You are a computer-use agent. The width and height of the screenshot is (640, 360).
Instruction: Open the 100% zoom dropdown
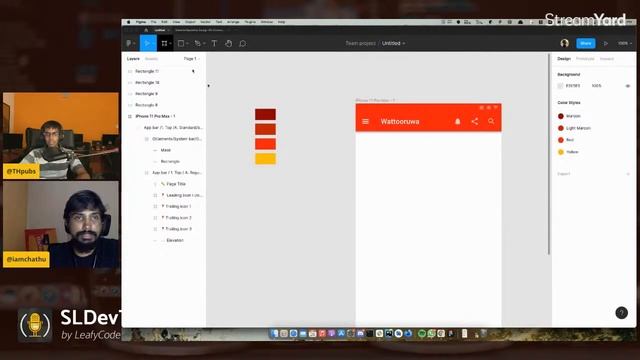point(624,43)
